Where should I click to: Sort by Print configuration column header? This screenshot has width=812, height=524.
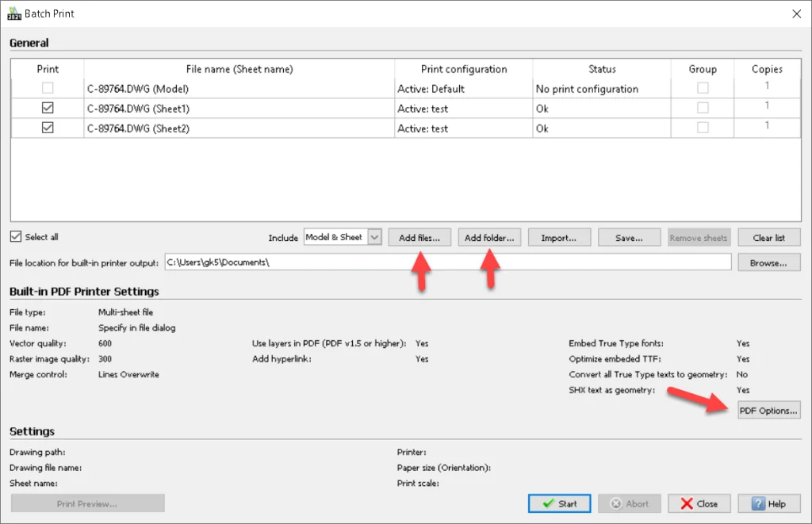(x=463, y=69)
